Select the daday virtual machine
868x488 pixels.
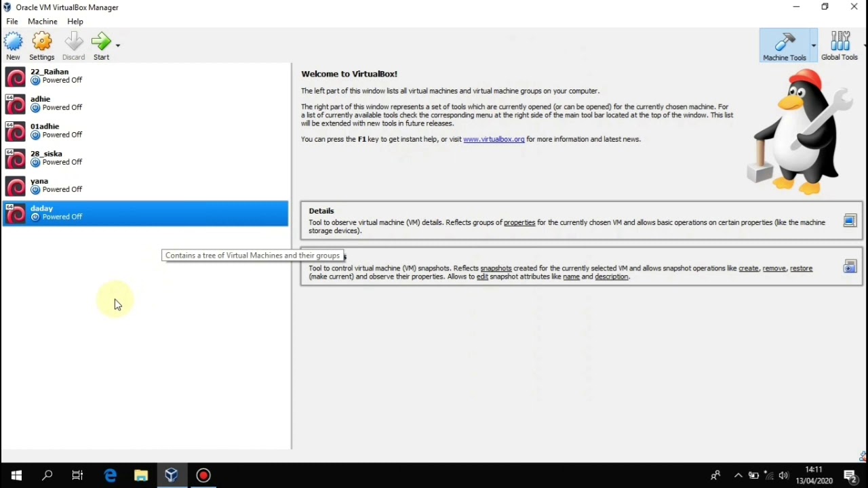145,213
